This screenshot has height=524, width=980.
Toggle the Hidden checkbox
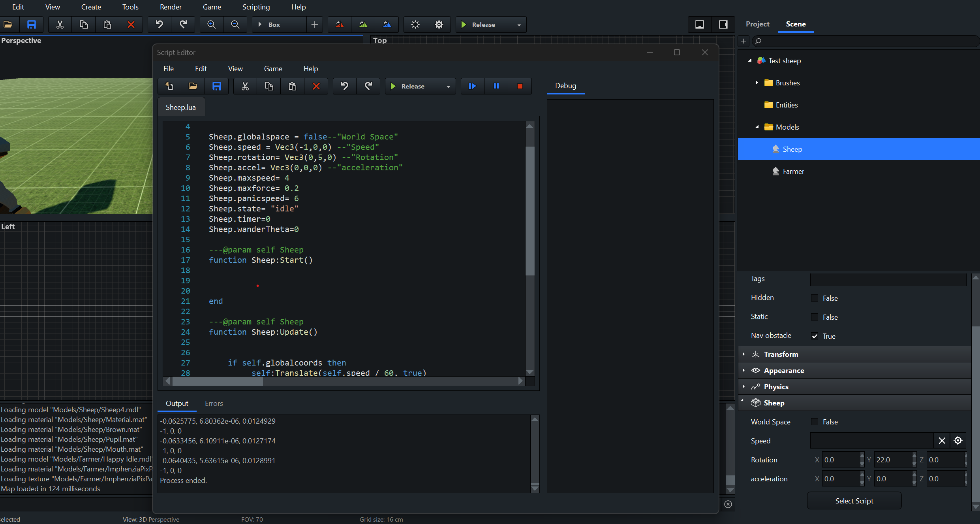coord(814,298)
